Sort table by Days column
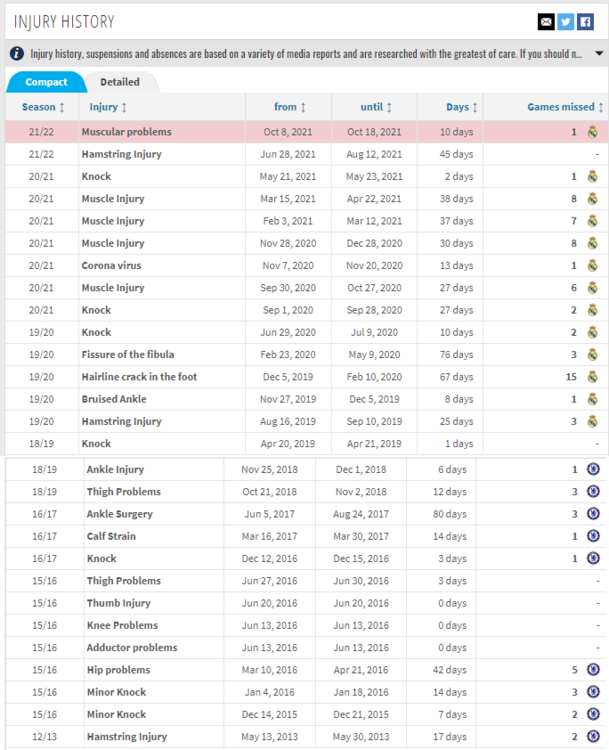 [462, 107]
